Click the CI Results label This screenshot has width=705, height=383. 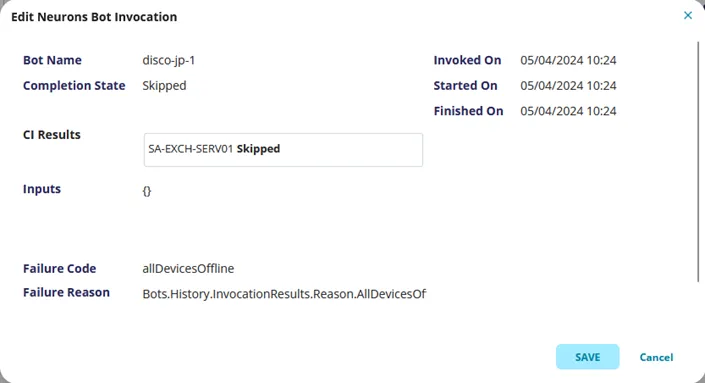[52, 135]
